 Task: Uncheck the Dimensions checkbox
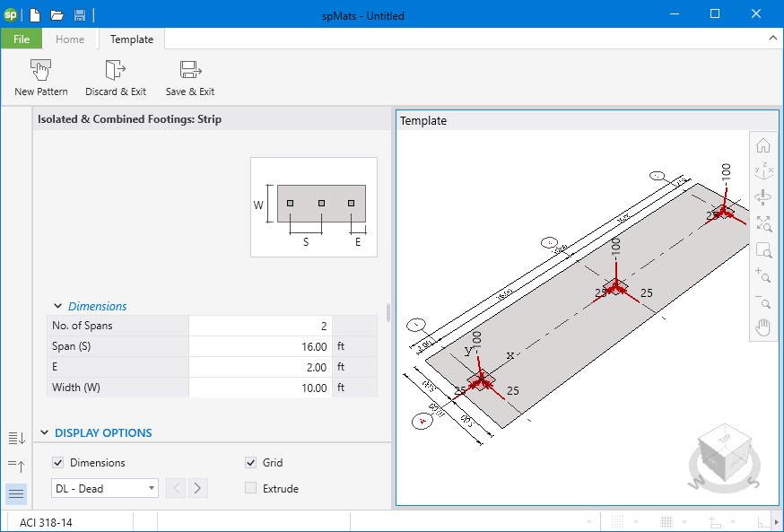click(x=58, y=463)
